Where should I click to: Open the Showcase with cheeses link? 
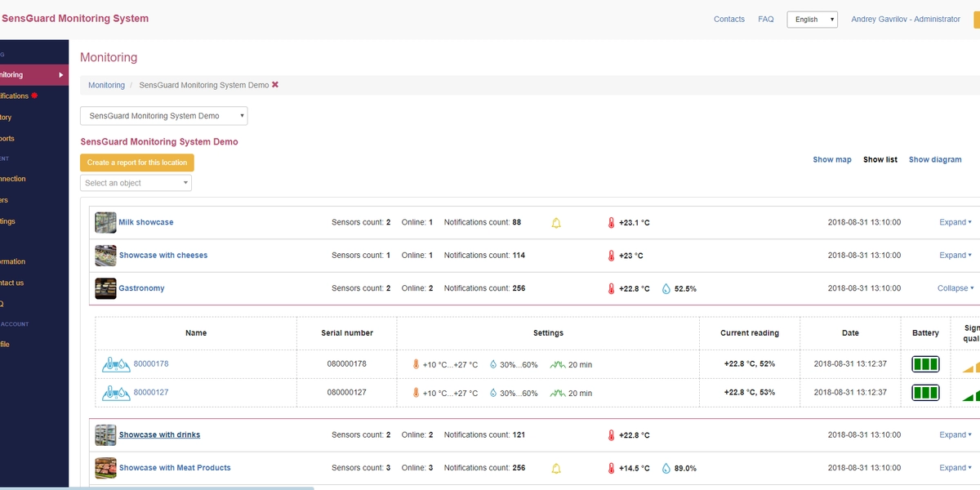click(163, 256)
